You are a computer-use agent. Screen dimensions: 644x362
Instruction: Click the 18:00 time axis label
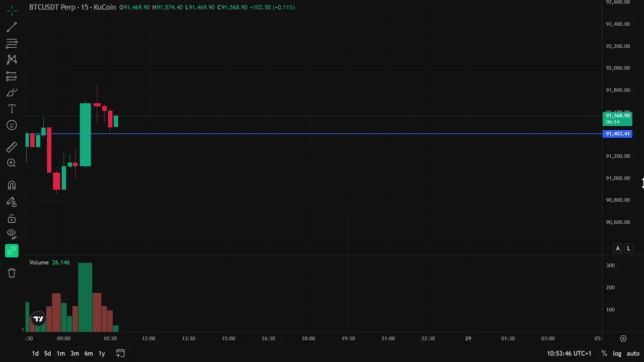pos(308,338)
